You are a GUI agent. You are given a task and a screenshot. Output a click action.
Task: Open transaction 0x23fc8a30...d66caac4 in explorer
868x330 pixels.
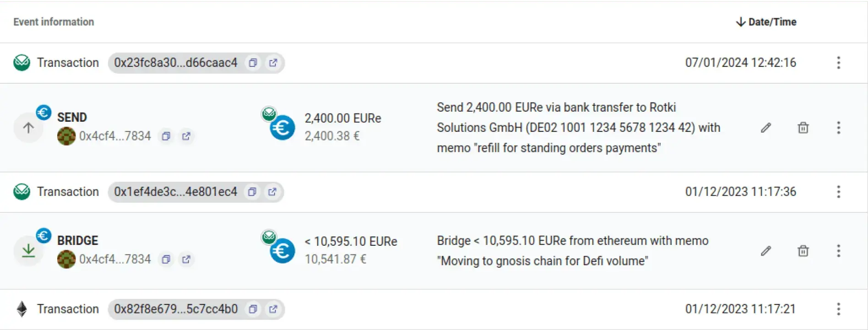click(273, 63)
